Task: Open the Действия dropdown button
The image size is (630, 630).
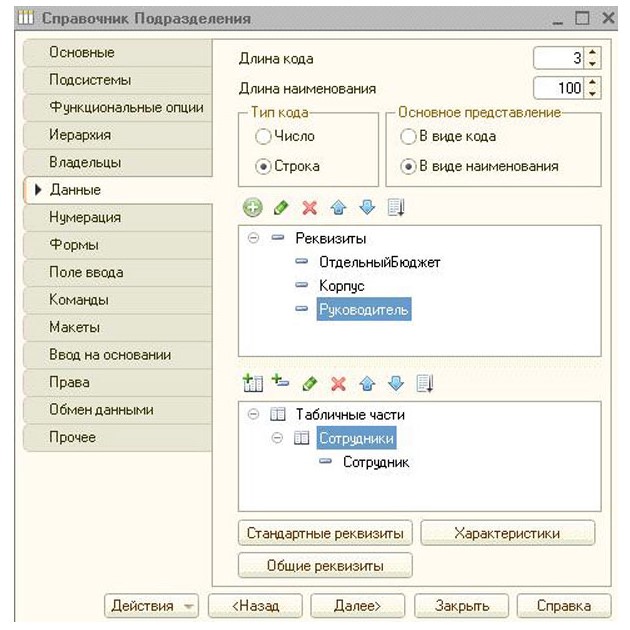Action: (x=151, y=605)
